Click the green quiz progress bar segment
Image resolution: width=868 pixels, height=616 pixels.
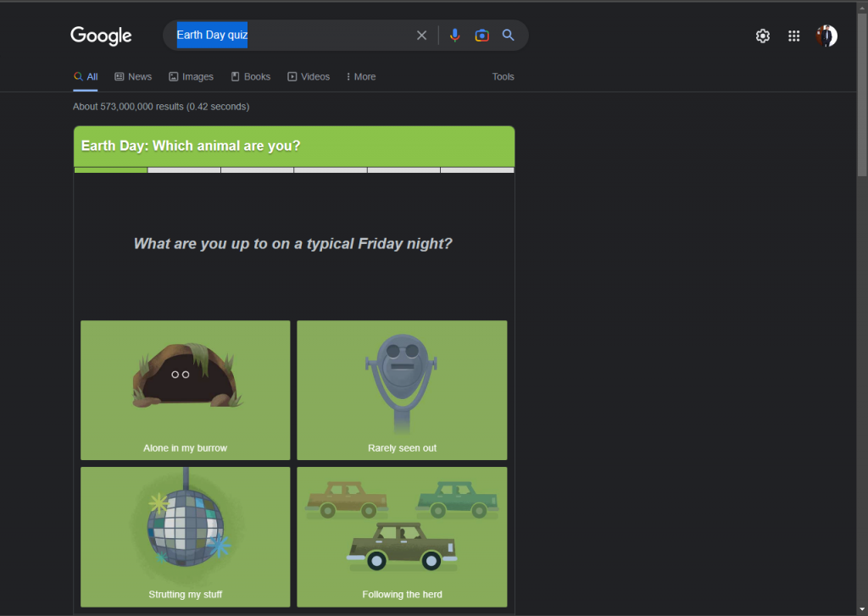111,170
